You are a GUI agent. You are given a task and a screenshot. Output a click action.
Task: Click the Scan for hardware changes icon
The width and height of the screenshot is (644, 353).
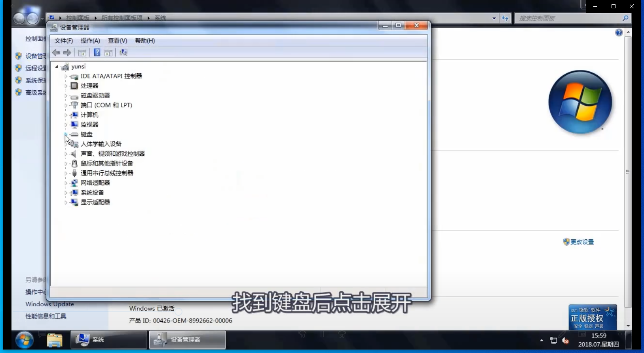coord(123,53)
